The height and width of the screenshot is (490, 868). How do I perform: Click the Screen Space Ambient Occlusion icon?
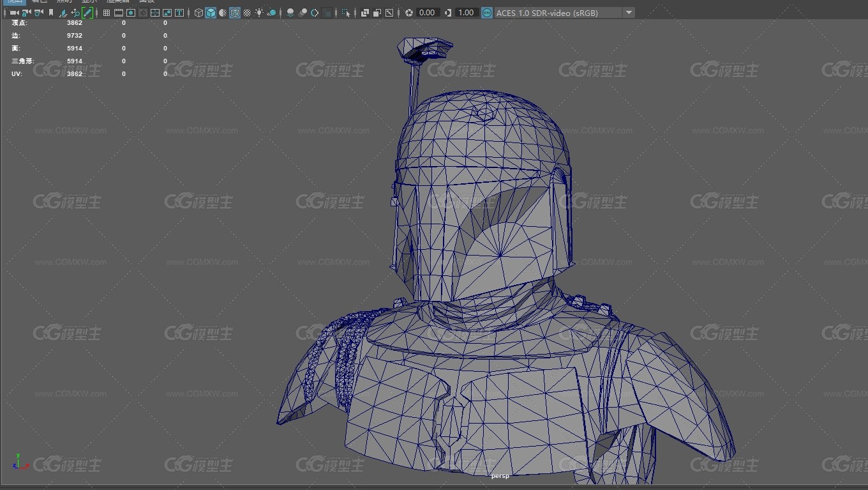[290, 13]
